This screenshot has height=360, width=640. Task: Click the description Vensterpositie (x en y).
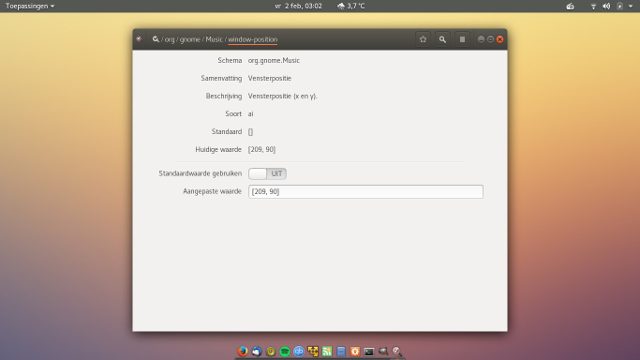282,96
